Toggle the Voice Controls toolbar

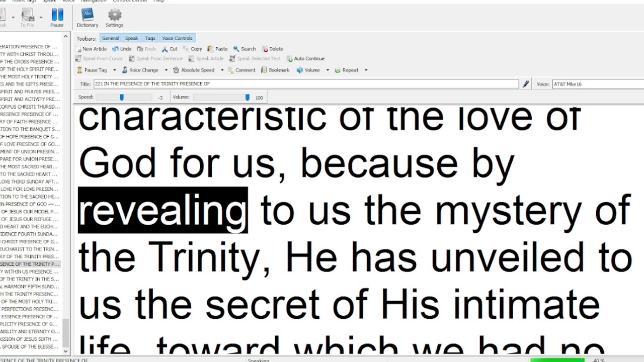(177, 38)
